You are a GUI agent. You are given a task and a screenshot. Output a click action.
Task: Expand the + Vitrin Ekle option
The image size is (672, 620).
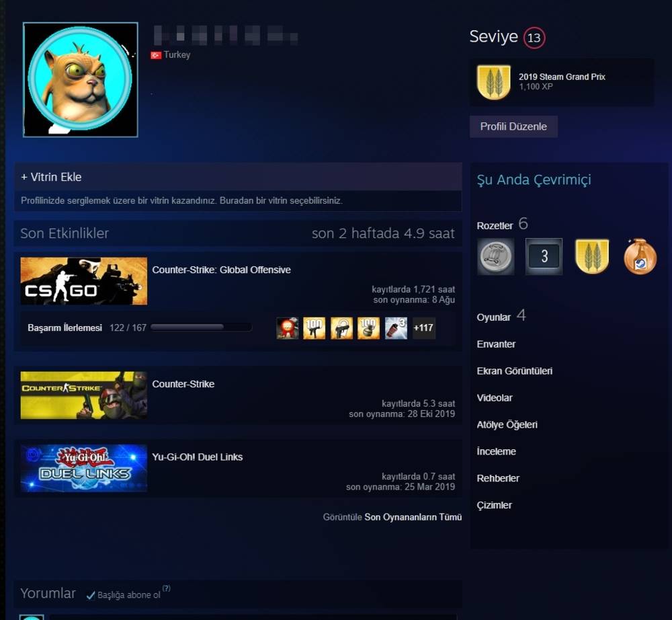52,177
